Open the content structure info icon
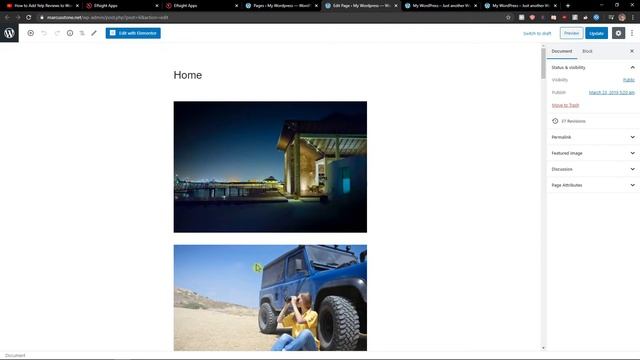 point(70,33)
